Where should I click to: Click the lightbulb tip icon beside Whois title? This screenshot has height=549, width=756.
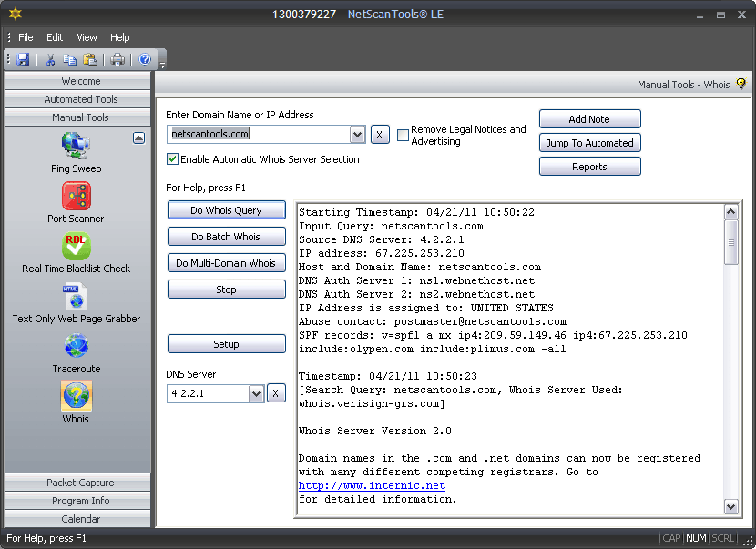[741, 84]
